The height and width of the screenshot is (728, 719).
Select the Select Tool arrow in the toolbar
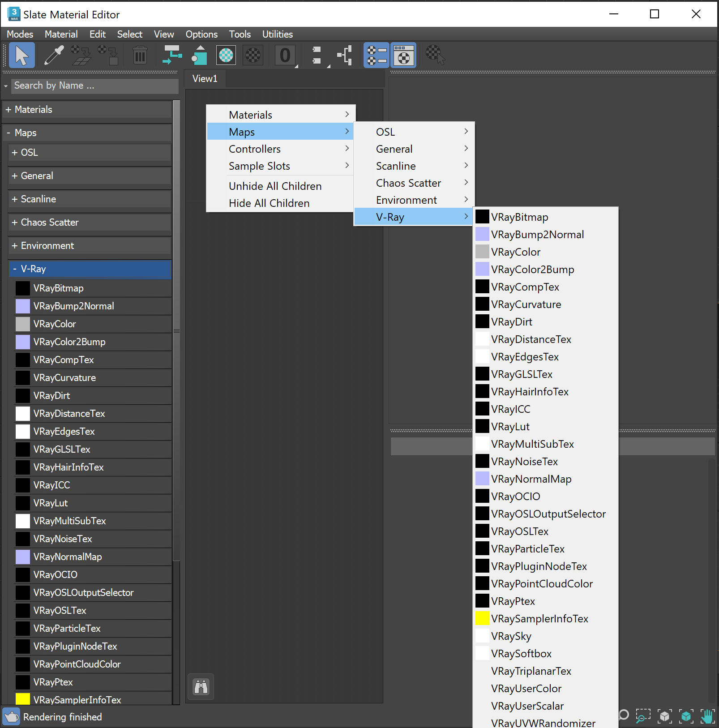21,55
